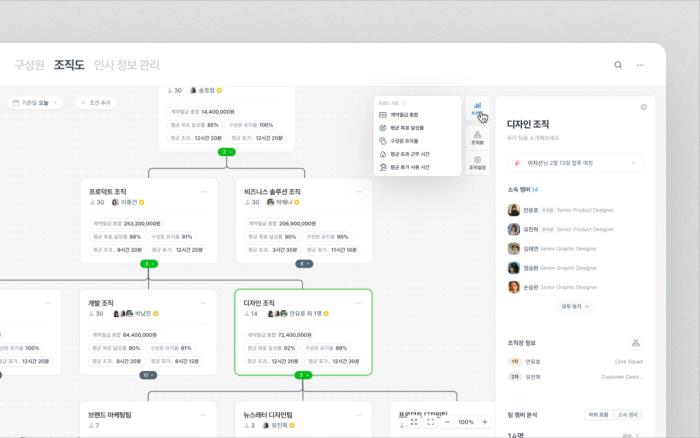Screen dimensions: 700x438
Task: Open 비즈니스 솔루션 조직 card more menu
Action: [359, 192]
